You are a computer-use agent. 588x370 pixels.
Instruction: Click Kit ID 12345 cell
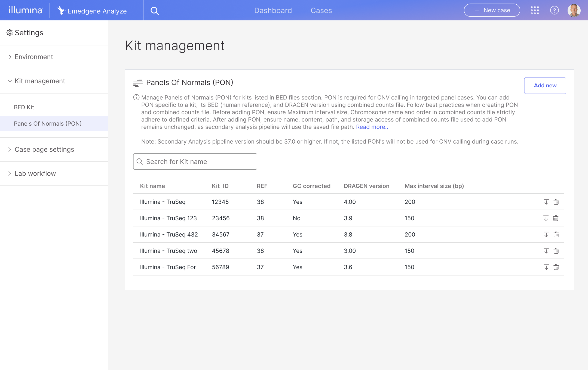[x=220, y=202]
